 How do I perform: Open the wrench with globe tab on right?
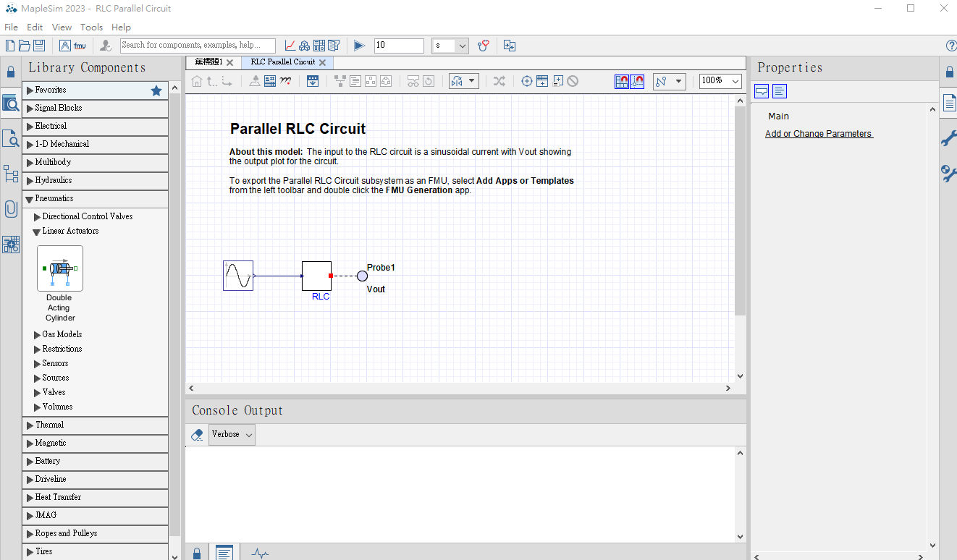948,174
